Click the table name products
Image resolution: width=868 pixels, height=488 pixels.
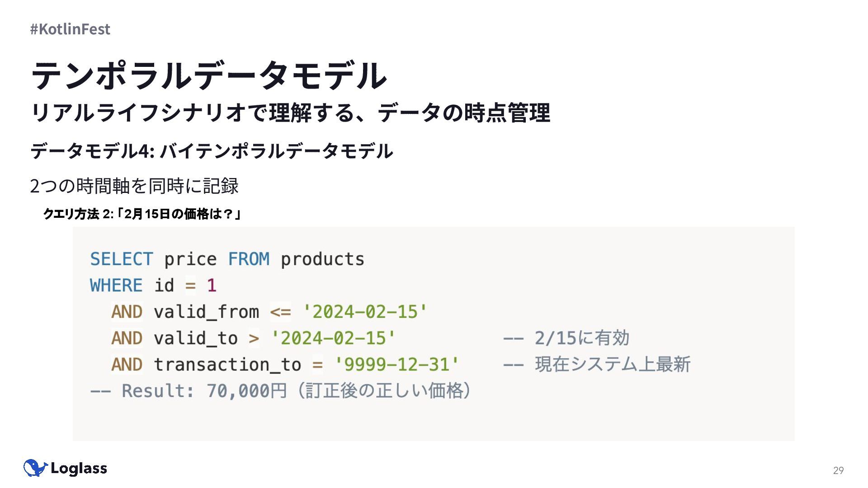[x=322, y=259]
